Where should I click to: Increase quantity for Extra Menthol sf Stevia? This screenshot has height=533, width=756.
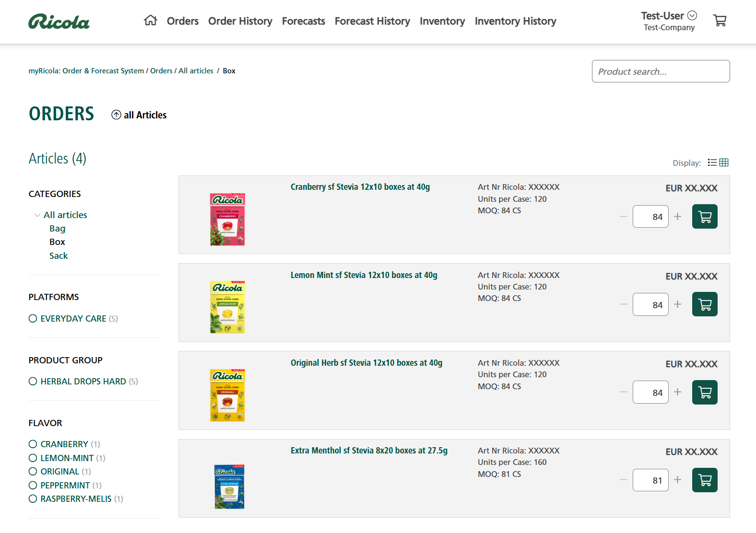(677, 480)
